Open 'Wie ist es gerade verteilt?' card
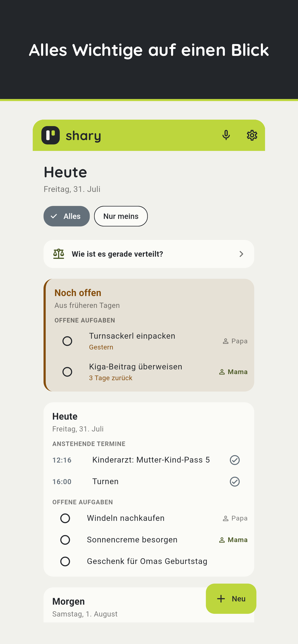This screenshot has width=298, height=644. coord(149,254)
